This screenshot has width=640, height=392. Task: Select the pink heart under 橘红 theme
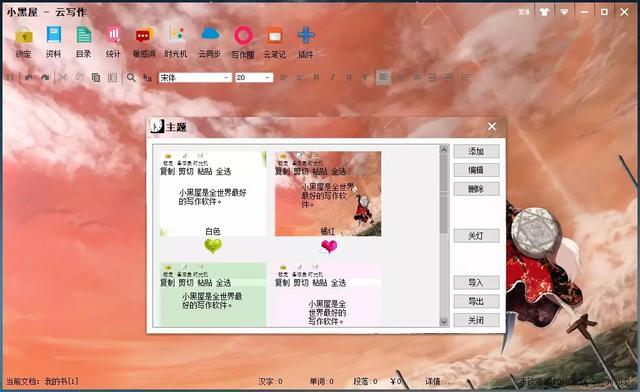coord(329,246)
